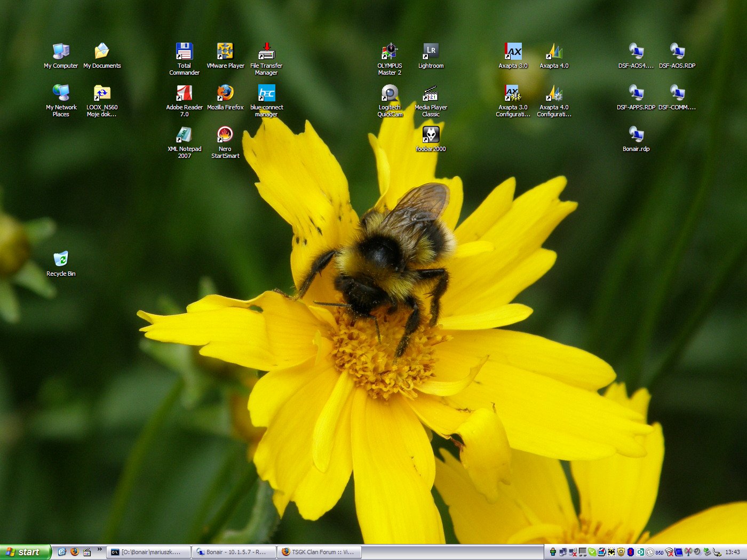The width and height of the screenshot is (747, 560).
Task: Switch to the Bonair remote desktop taskbar window
Action: click(234, 552)
